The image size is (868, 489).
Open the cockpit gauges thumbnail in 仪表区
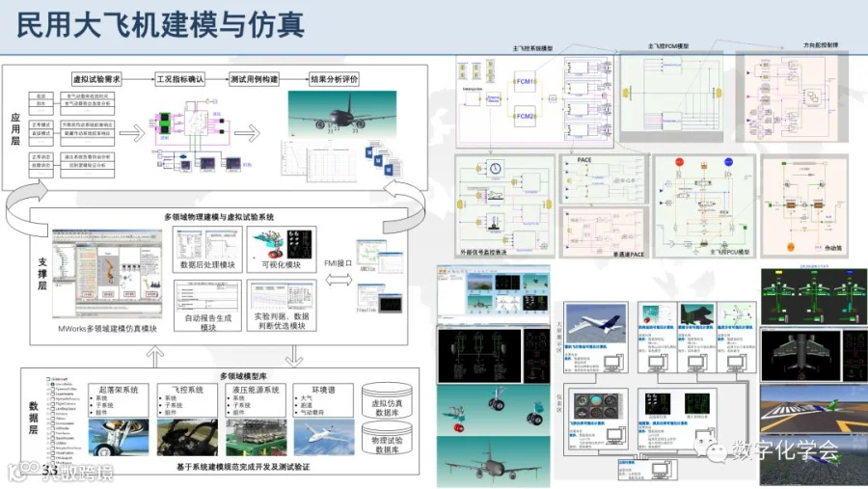point(596,406)
